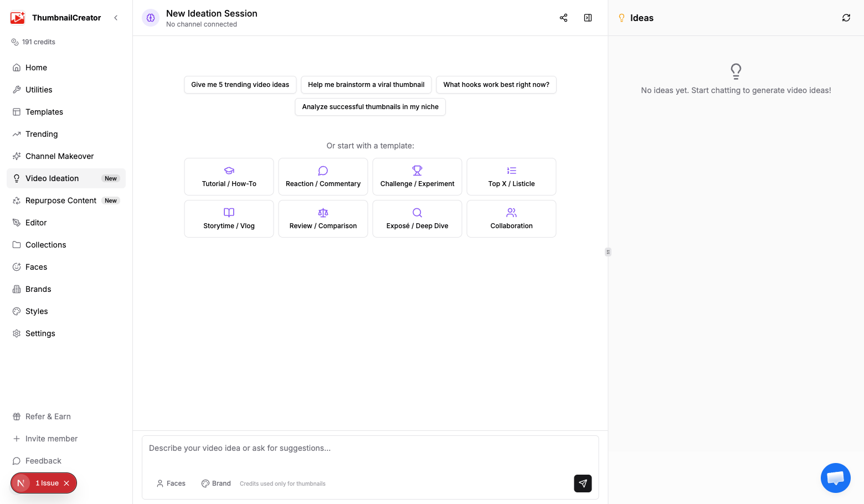Open the Collections panel
Image resolution: width=864 pixels, height=504 pixels.
pyautogui.click(x=46, y=244)
